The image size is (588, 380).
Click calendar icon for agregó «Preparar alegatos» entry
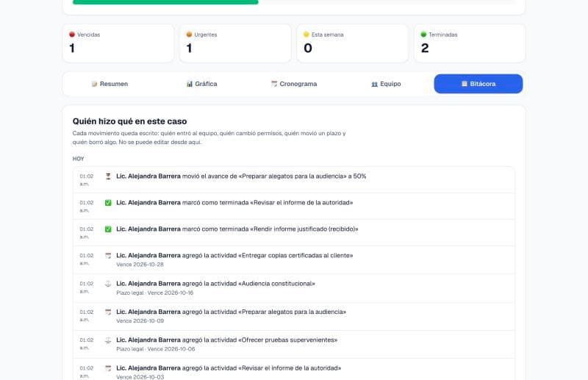point(108,312)
